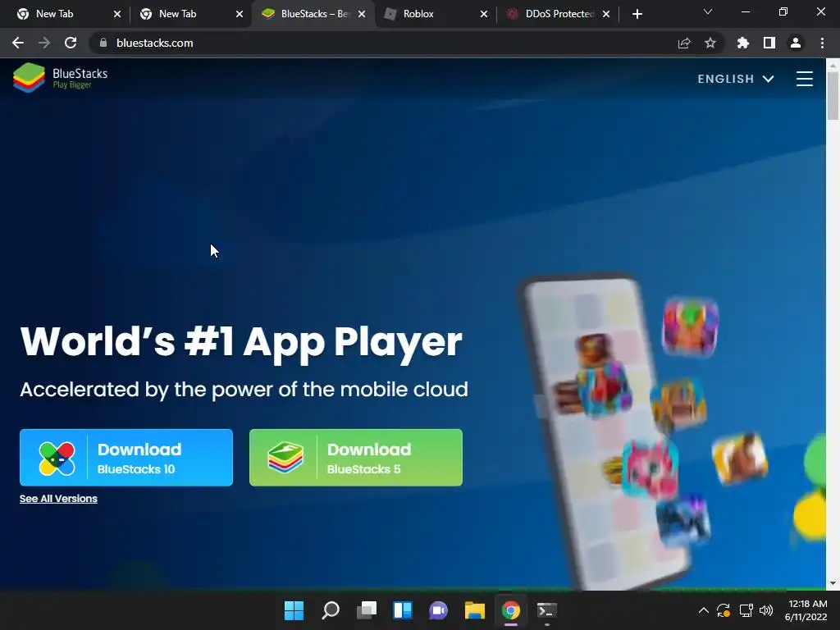Open volume speaker tray icon
This screenshot has width=840, height=630.
pos(766,610)
